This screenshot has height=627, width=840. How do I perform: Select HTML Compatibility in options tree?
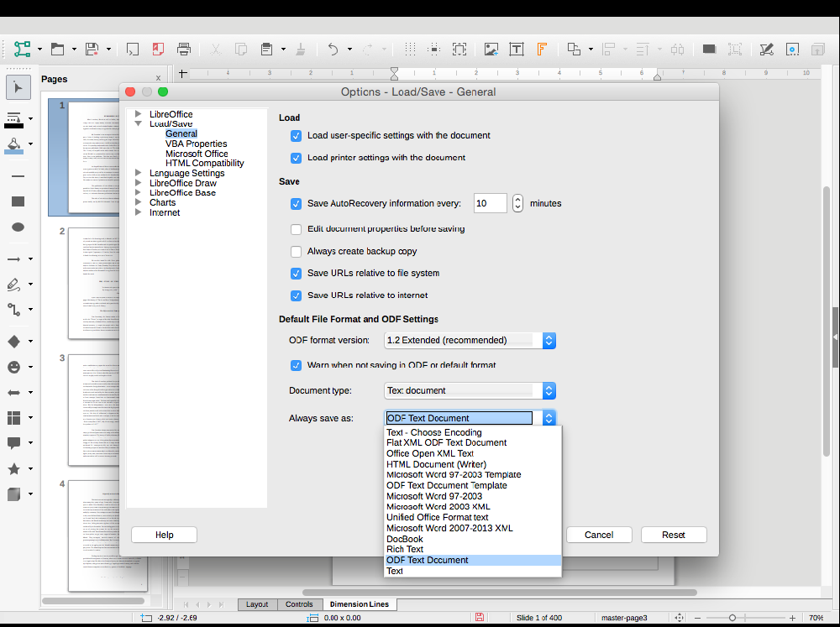(x=205, y=164)
